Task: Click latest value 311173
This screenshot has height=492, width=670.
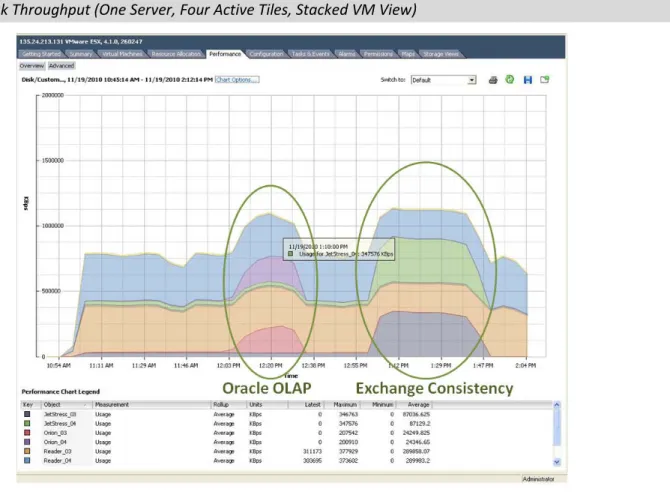Action: coord(312,451)
